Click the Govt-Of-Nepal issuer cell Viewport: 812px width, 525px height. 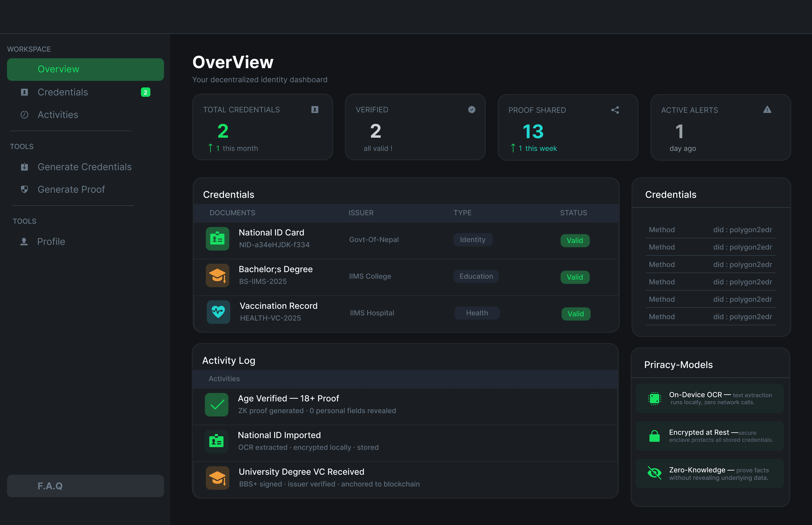[x=374, y=240]
